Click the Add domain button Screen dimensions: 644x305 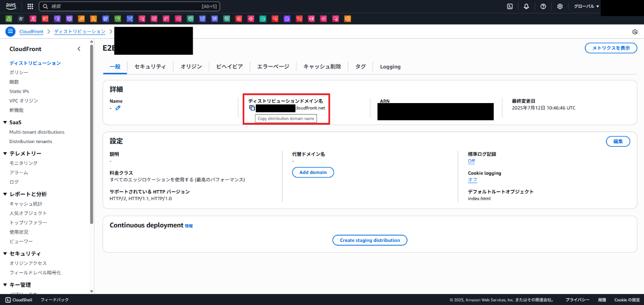tap(313, 172)
